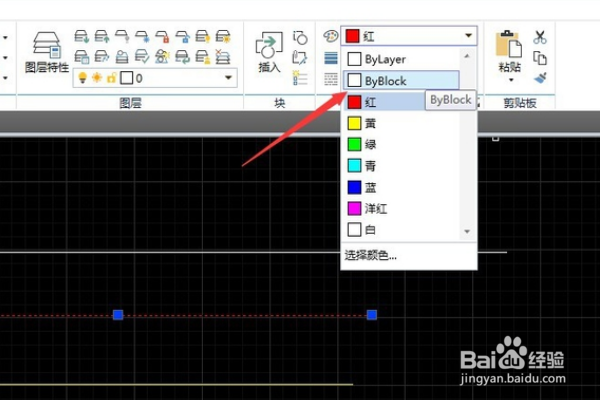Viewport: 600px width, 400px height.
Task: Click the layer lock icon with red padlock
Action: tap(163, 37)
